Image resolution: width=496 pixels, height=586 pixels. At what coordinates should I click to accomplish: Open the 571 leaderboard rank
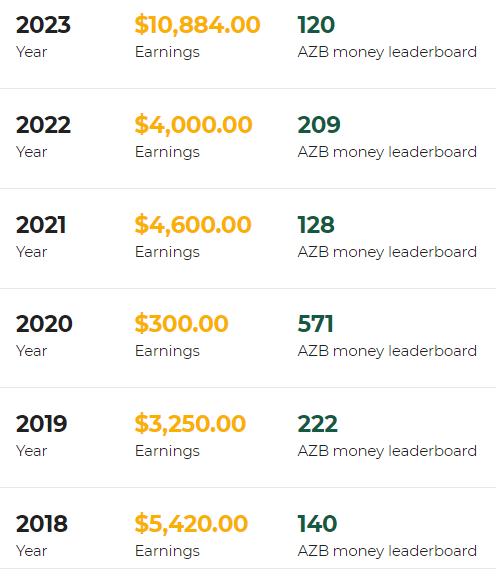tap(315, 324)
